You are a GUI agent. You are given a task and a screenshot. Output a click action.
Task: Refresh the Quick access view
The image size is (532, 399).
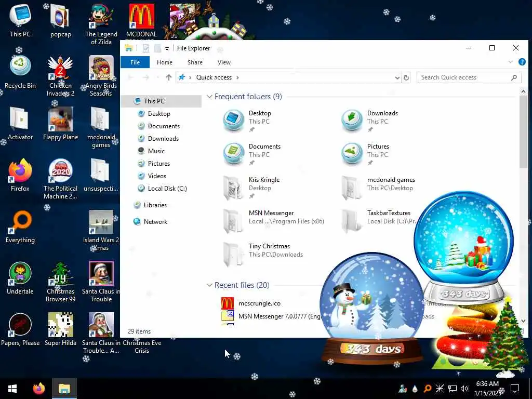pos(406,77)
